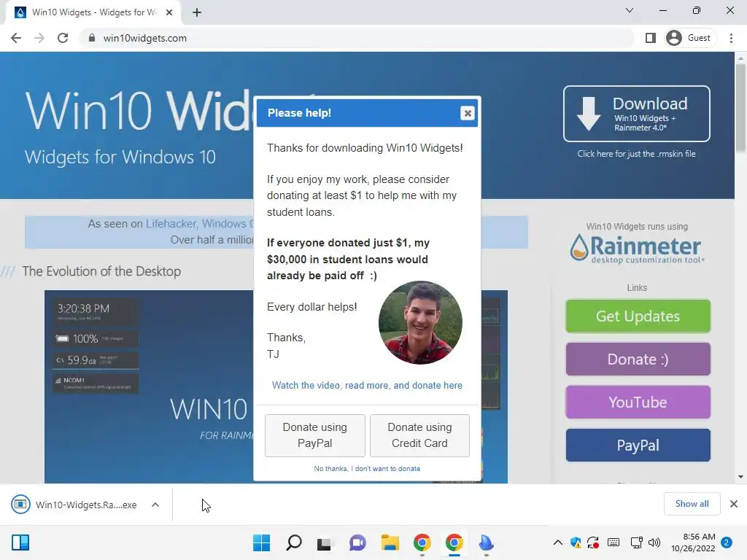The image size is (747, 560).
Task: Click the Lifehacker link in banner
Action: coord(171,224)
